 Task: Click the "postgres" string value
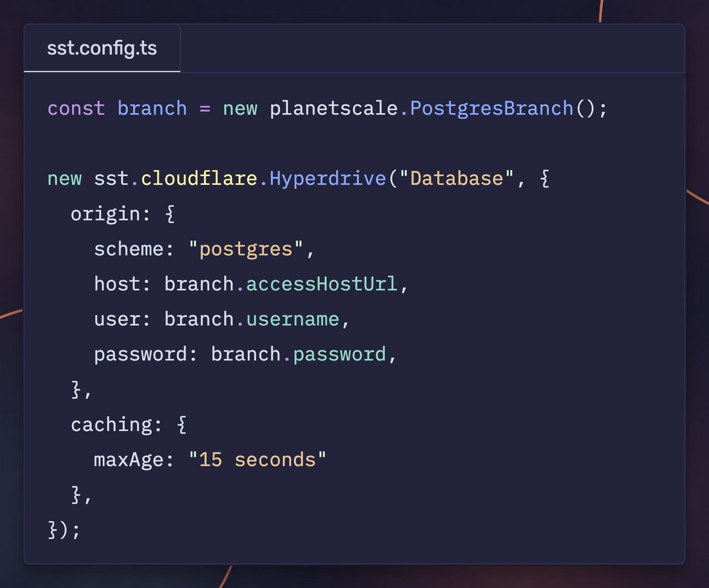coord(246,249)
